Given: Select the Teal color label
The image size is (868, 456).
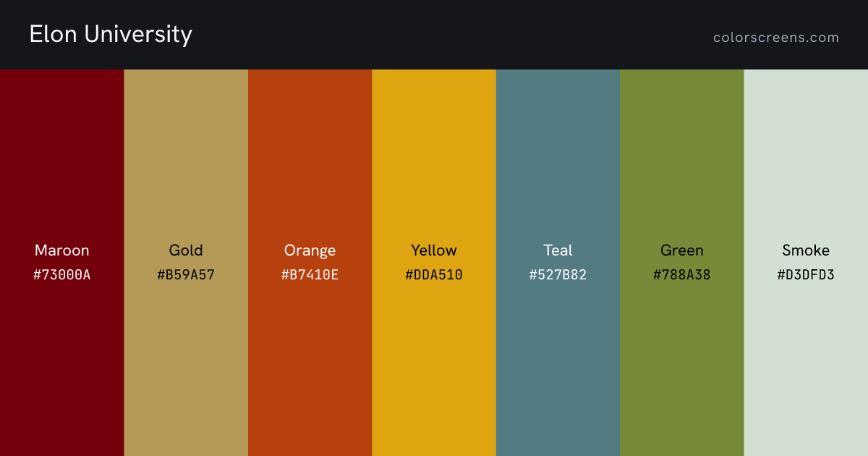Looking at the screenshot, I should [x=558, y=250].
